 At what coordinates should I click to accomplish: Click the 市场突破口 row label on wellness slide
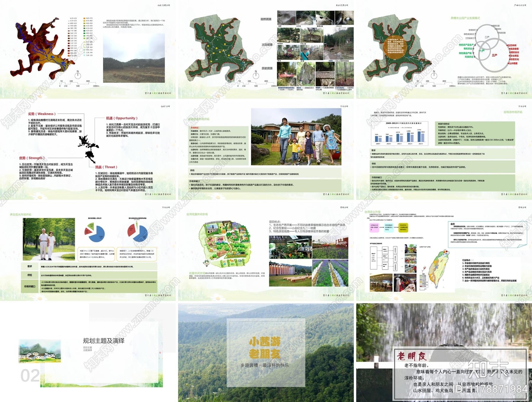(30, 287)
